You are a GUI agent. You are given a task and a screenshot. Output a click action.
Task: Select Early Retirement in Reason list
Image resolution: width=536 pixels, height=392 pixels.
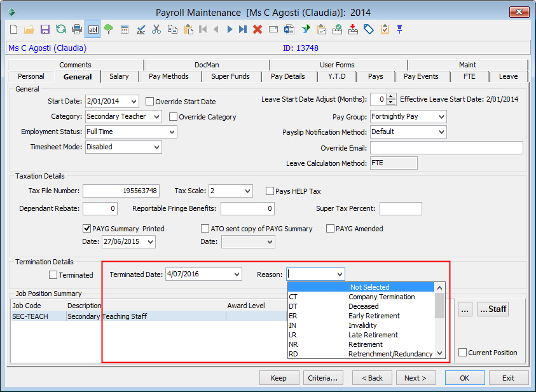tap(361, 316)
